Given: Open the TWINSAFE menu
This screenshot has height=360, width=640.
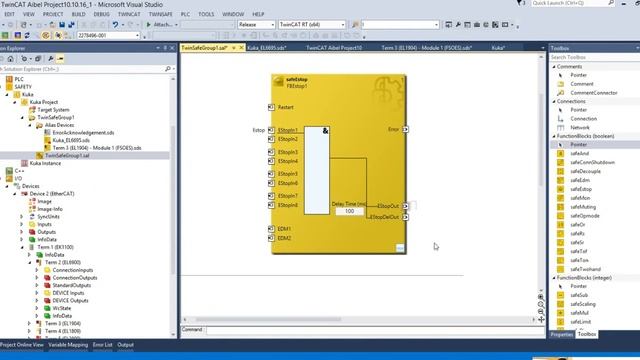Looking at the screenshot, I should [x=160, y=14].
